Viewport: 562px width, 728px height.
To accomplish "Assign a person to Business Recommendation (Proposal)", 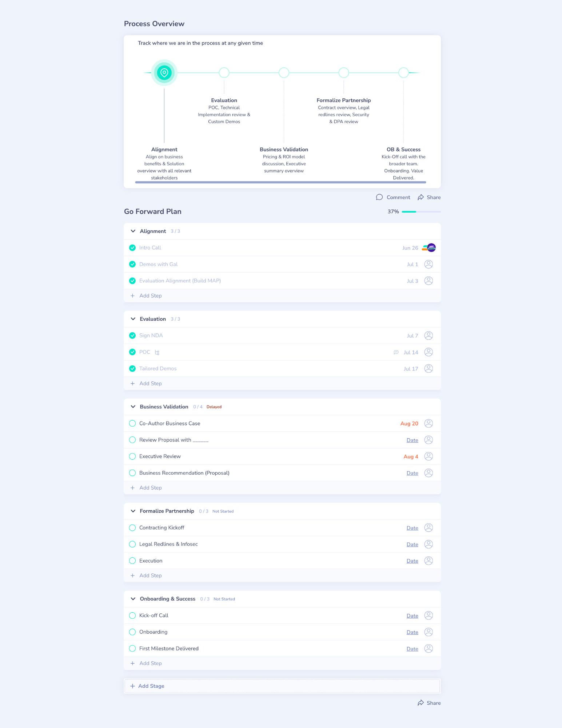I will click(x=429, y=473).
